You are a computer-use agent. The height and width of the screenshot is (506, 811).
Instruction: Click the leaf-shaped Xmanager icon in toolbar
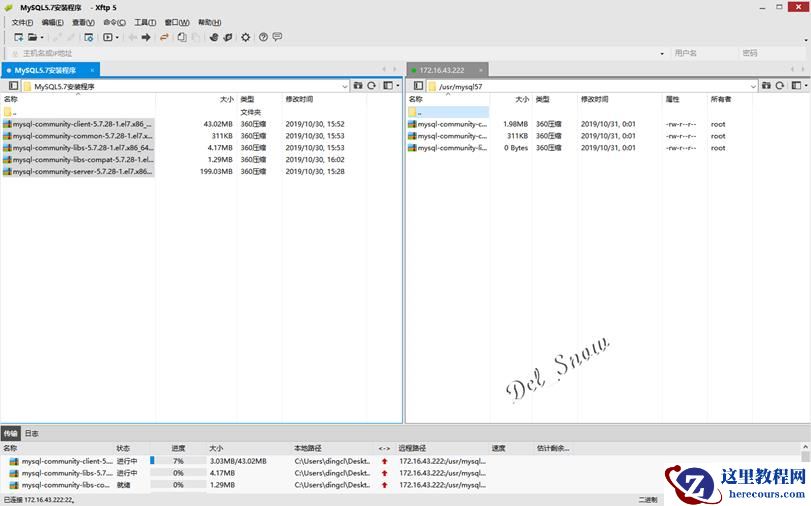coord(228,37)
